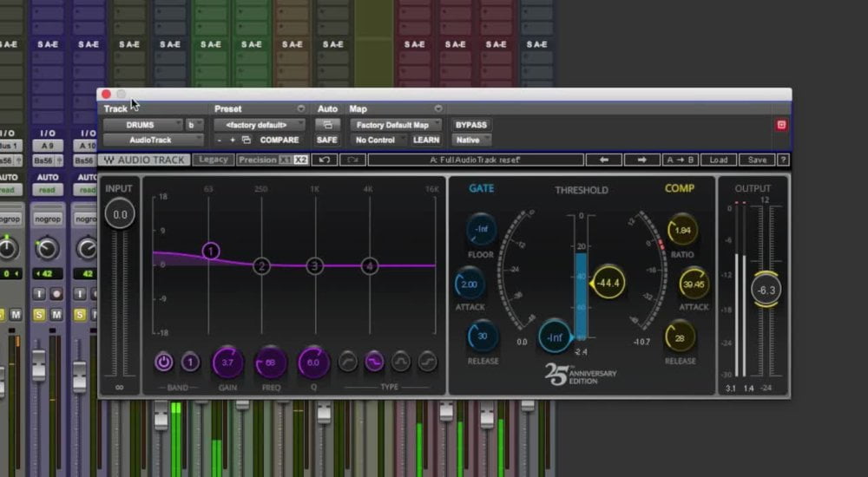Screen dimensions: 868x477
Task: Click the gate ATTACK knob showing 2.00
Action: 470,284
